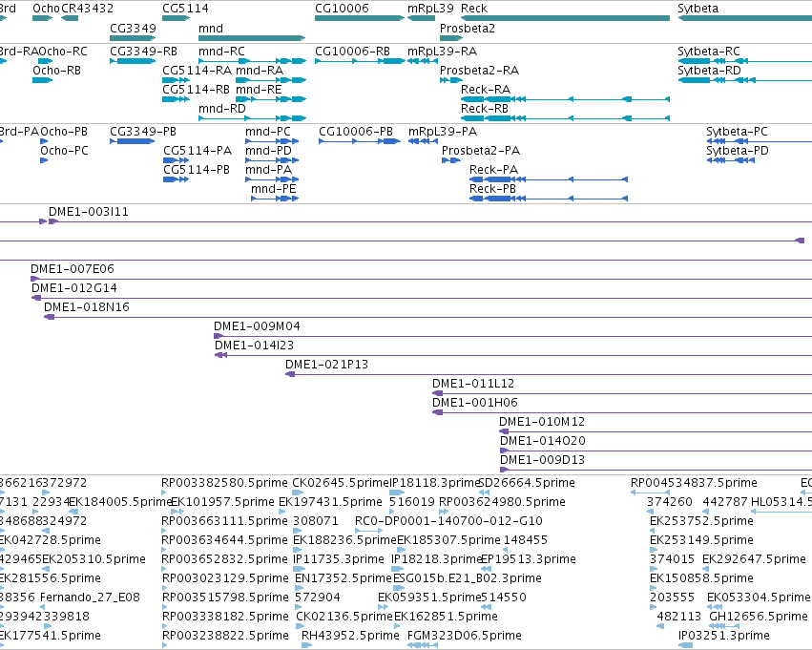Click BAC clone DME1-011L12 label
The height and width of the screenshot is (650, 812).
click(473, 384)
